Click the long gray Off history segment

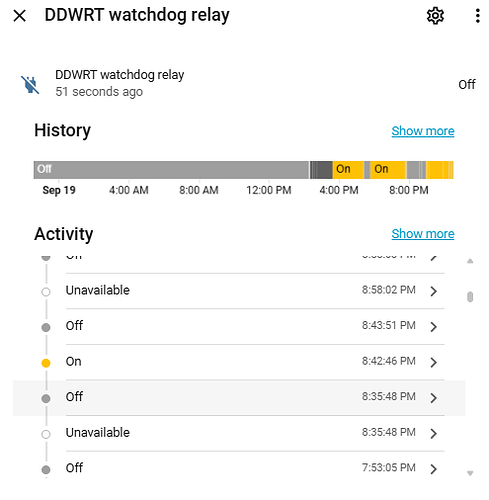pyautogui.click(x=171, y=170)
